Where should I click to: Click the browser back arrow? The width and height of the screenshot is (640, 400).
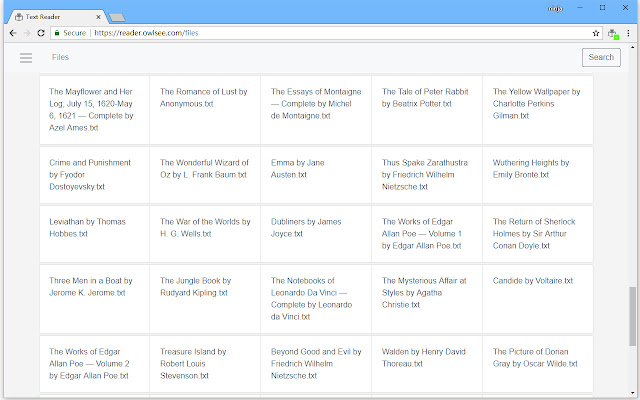11,33
